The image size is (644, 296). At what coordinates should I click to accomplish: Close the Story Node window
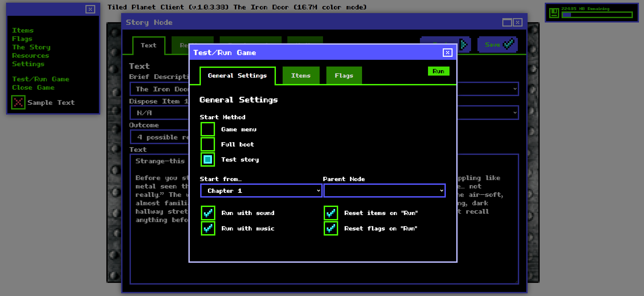tap(518, 23)
